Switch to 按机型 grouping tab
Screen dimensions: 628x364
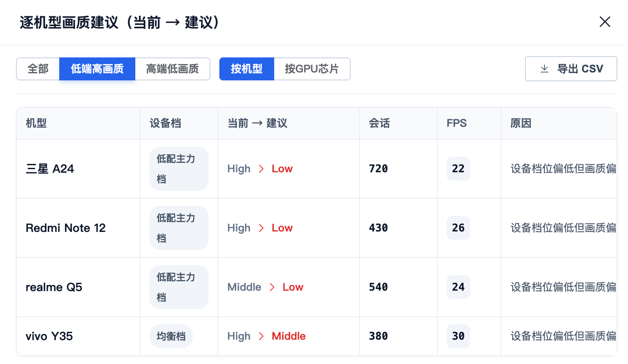click(x=247, y=69)
